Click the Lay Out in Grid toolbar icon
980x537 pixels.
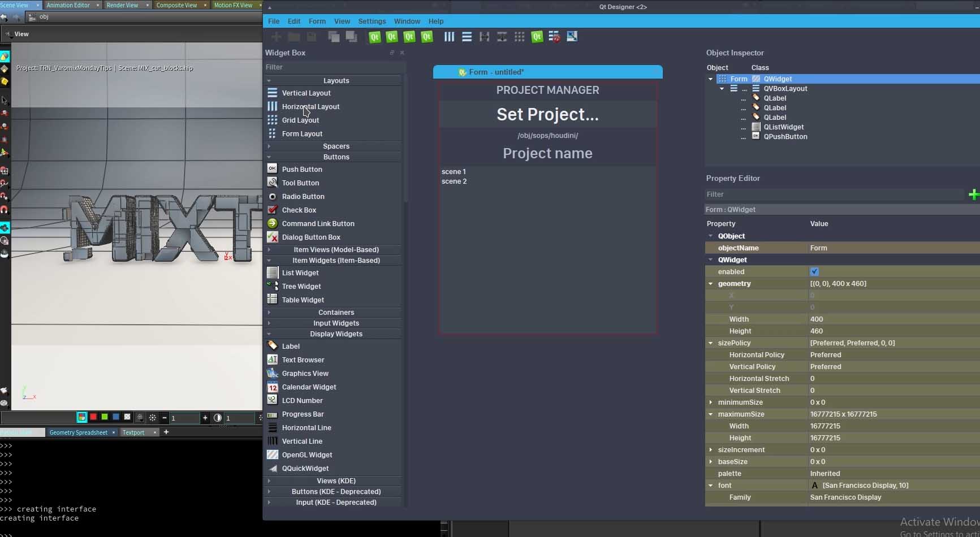click(x=519, y=37)
